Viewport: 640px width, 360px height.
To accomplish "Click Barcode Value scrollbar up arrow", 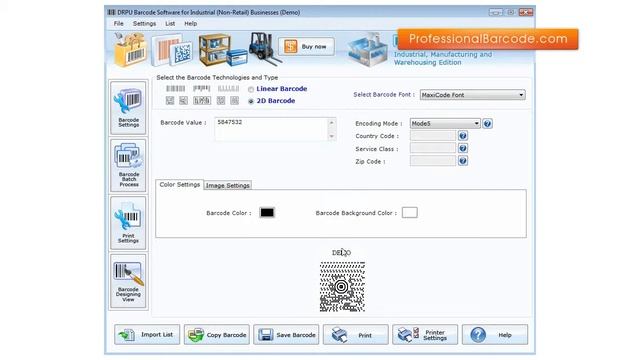I will pyautogui.click(x=331, y=122).
